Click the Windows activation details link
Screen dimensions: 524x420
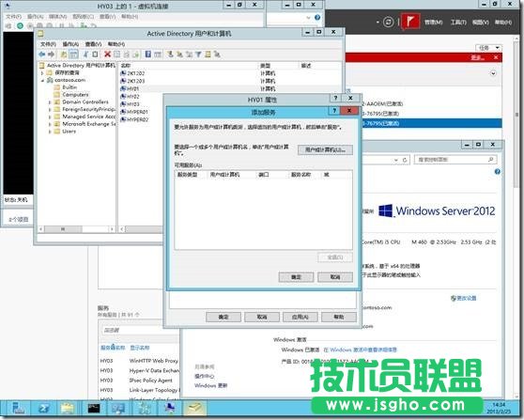(x=360, y=350)
